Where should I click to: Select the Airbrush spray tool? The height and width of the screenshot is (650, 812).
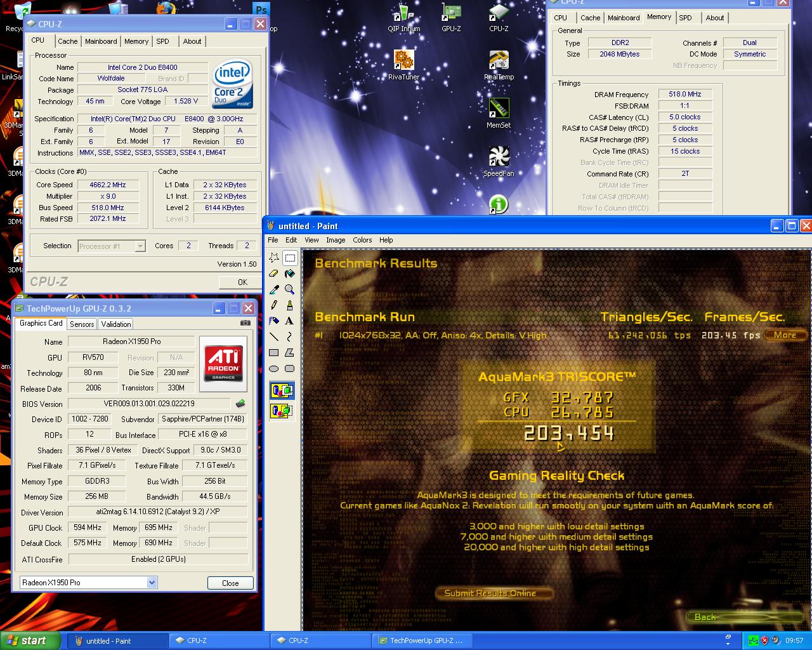pos(274,321)
